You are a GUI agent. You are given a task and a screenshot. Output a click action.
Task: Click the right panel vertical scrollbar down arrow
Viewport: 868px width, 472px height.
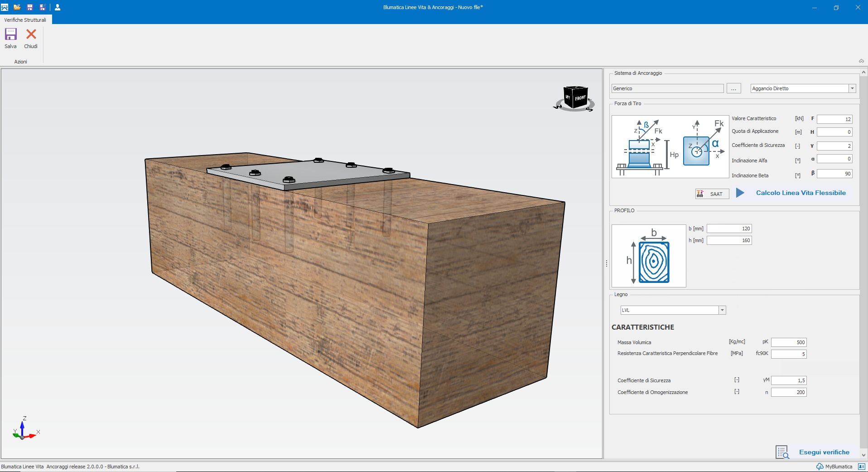pos(863,455)
